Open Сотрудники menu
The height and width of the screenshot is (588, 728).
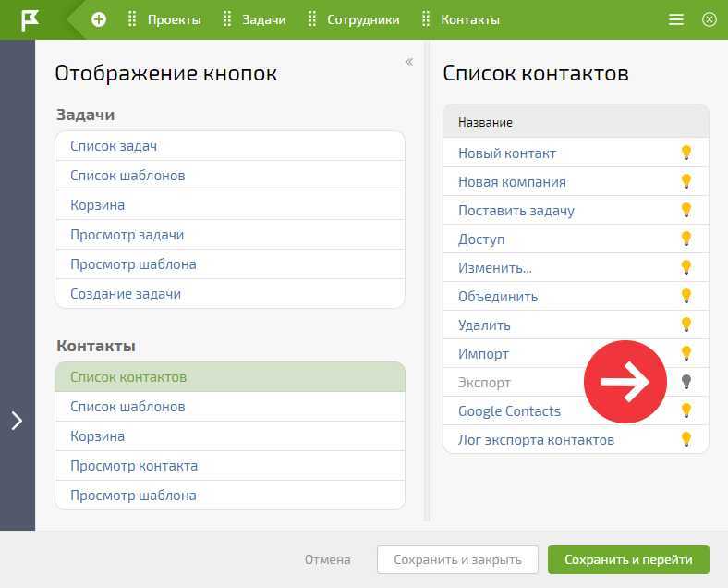click(x=363, y=20)
